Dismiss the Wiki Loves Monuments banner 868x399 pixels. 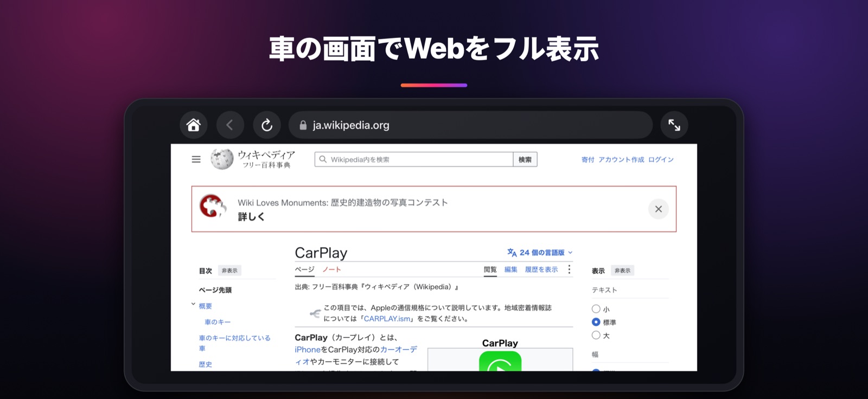tap(659, 209)
